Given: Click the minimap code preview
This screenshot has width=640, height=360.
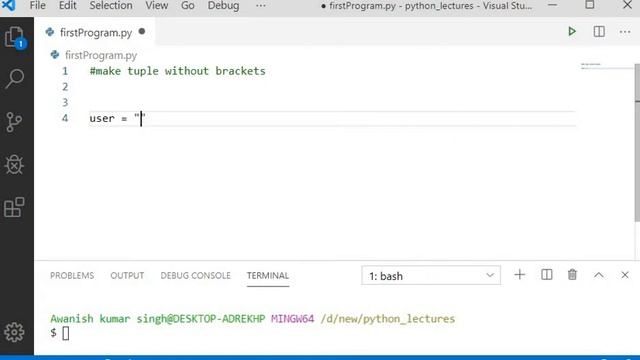Looking at the screenshot, I should [x=591, y=65].
